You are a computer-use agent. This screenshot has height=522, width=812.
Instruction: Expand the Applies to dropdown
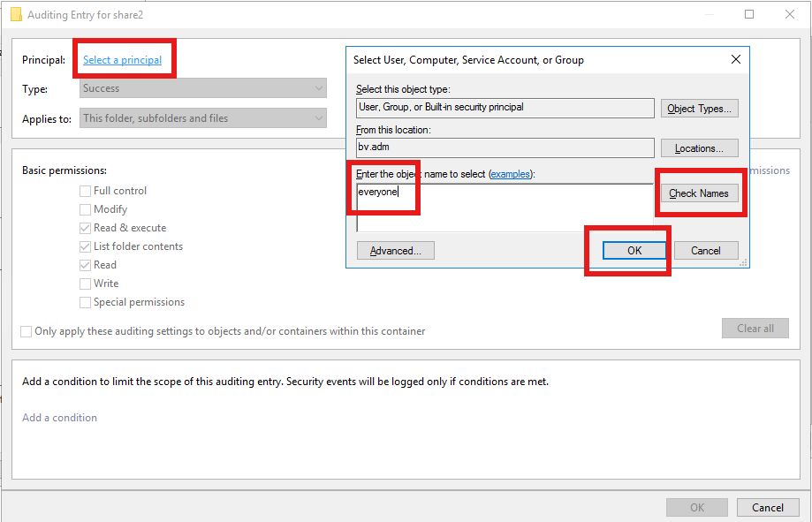203,118
